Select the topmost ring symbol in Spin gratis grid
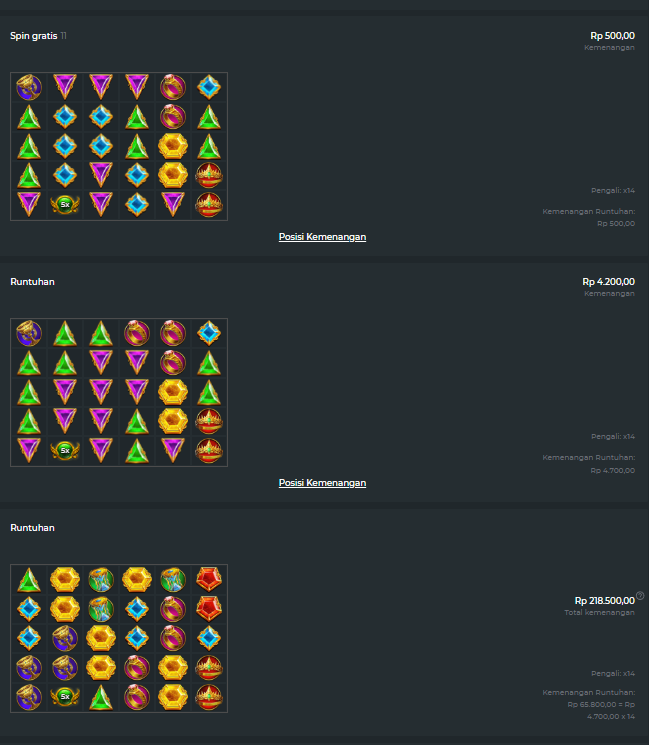 pyautogui.click(x=173, y=87)
